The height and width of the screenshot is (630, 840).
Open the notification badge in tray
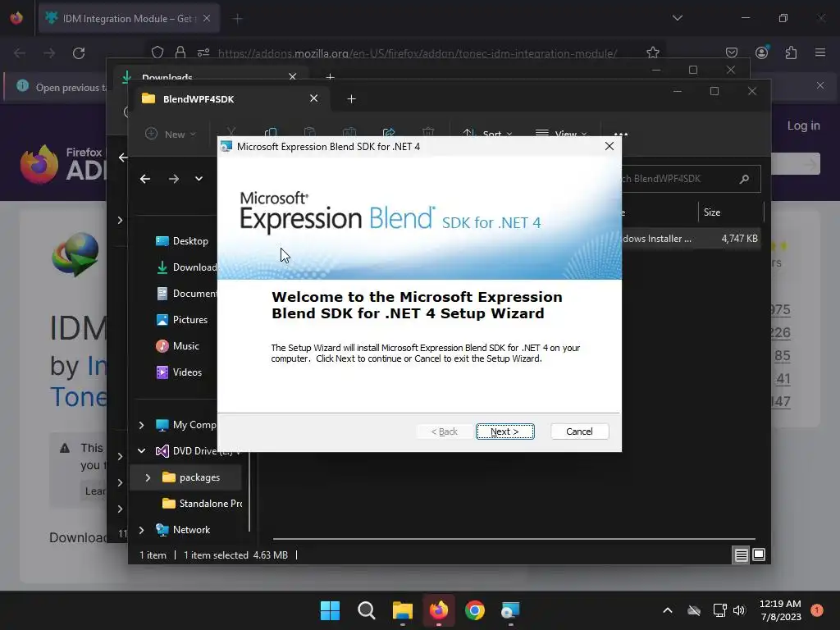[817, 609]
